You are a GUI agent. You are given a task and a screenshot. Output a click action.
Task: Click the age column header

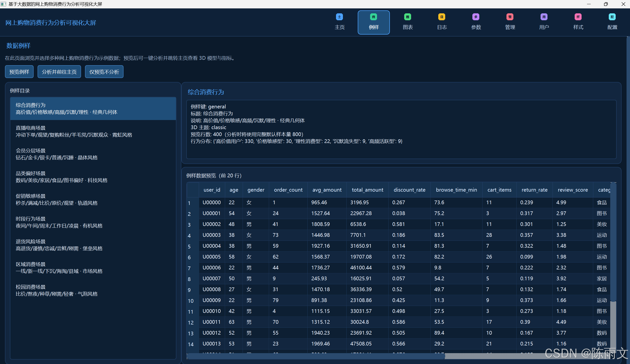234,190
